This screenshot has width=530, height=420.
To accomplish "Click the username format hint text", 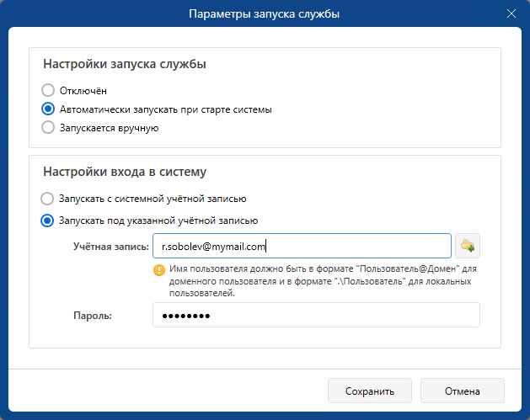I will (x=323, y=281).
